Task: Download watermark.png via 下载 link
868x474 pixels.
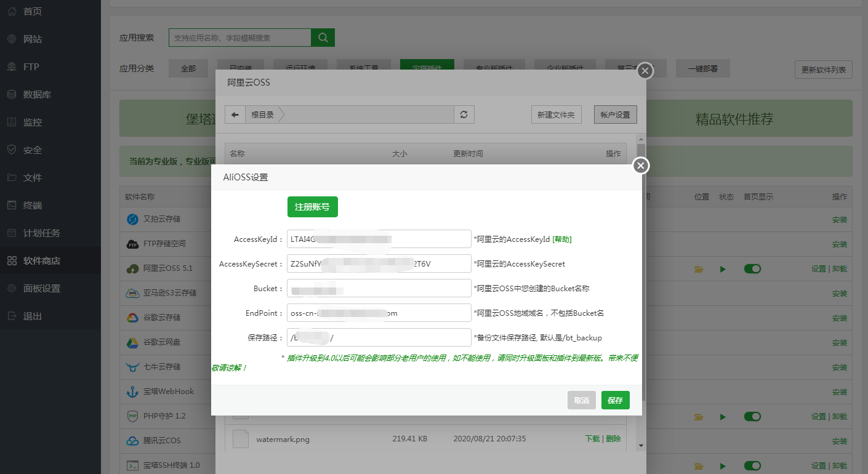Action: 592,439
